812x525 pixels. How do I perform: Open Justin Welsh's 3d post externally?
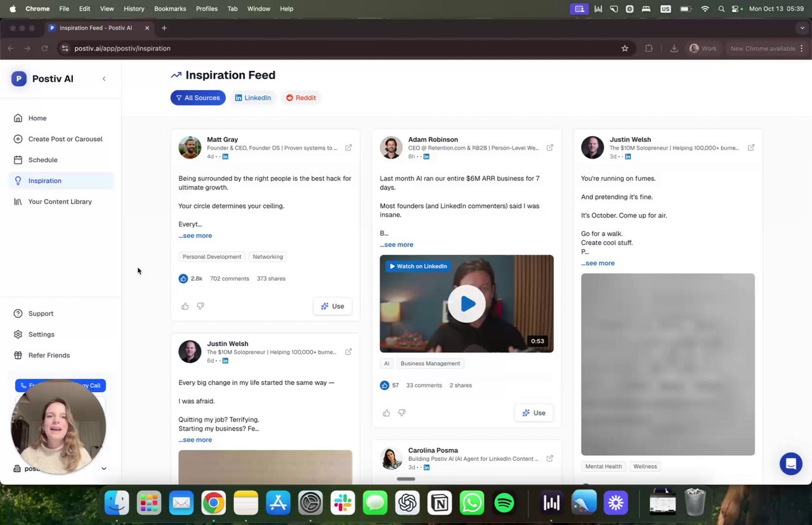(x=751, y=148)
